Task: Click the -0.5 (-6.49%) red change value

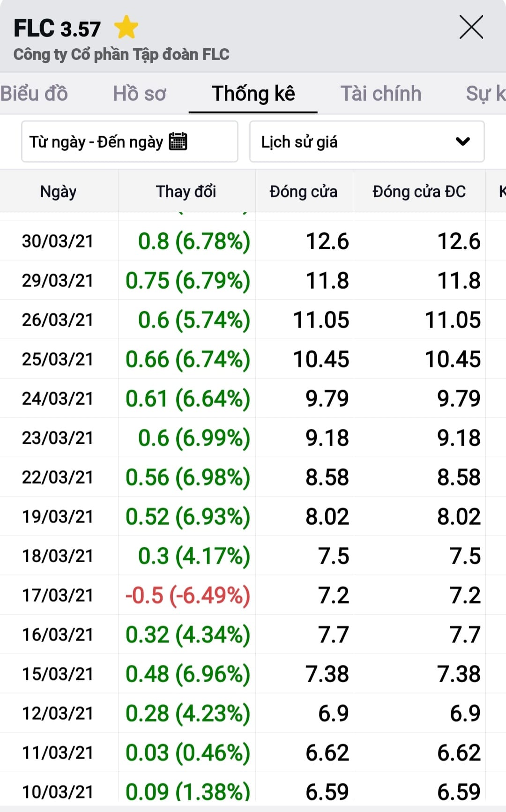Action: point(187,595)
